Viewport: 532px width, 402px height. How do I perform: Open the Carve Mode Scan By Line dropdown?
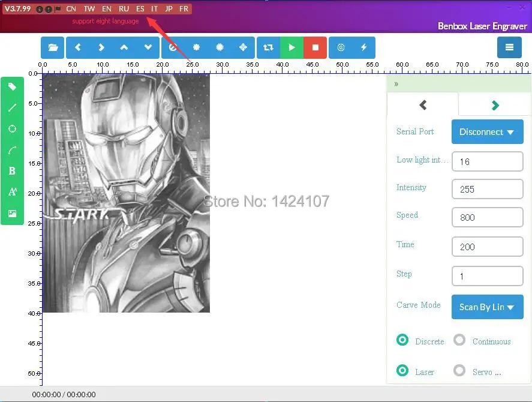[487, 307]
